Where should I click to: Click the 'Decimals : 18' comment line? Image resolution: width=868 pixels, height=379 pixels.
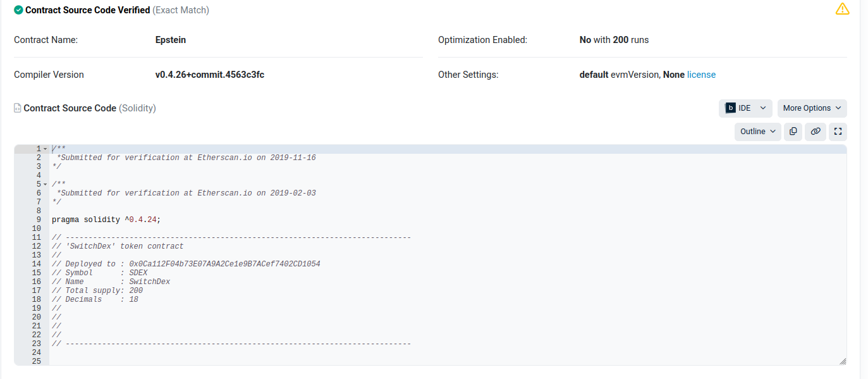coord(95,299)
